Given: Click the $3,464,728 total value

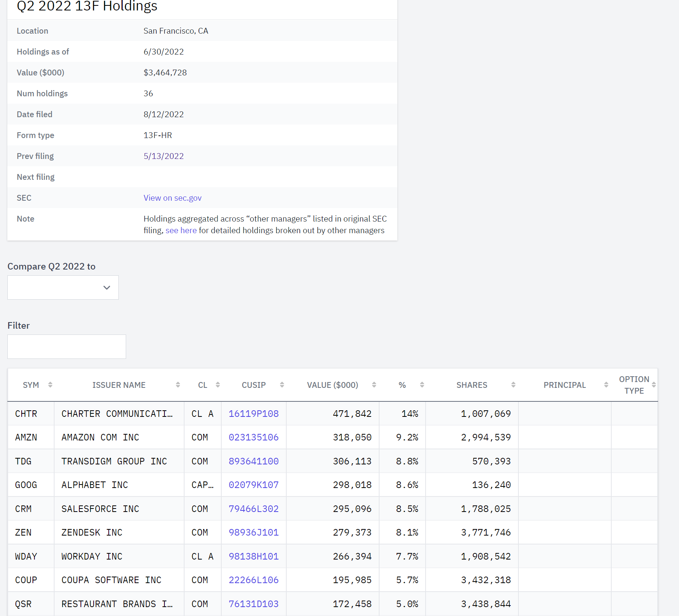Looking at the screenshot, I should point(165,73).
